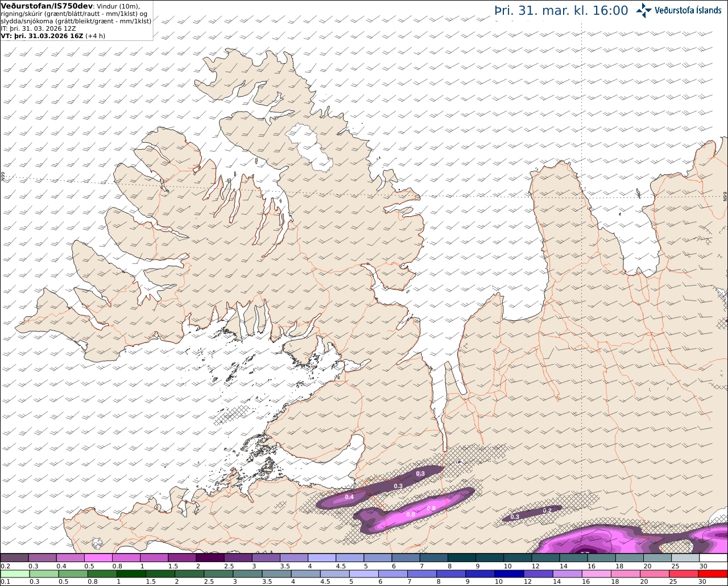728x586 pixels.
Task: Select the 25 swatch in bottom legend row
Action: 684,574
